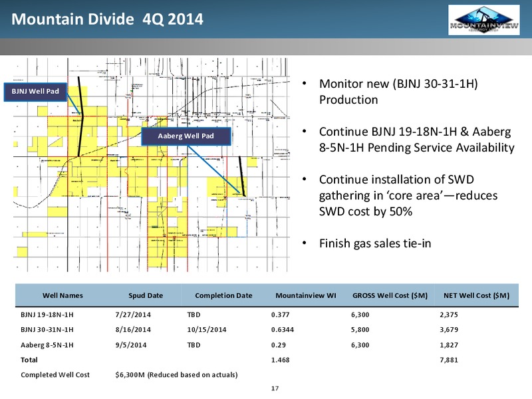Click the page number '17'
Screen dimensions: 532x399
coord(275,388)
